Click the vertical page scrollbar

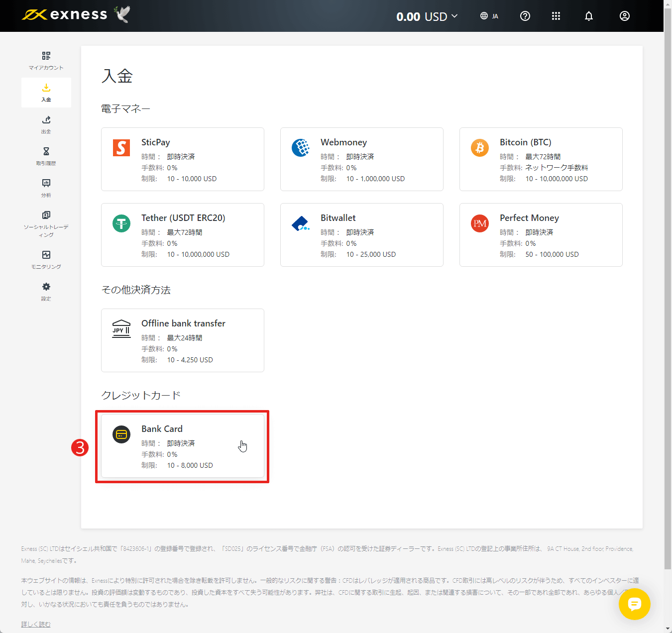pos(668,289)
